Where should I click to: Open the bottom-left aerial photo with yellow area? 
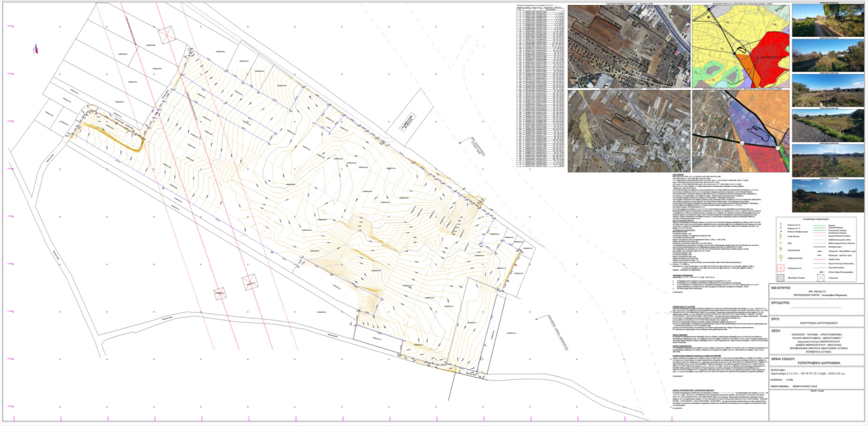click(x=629, y=131)
